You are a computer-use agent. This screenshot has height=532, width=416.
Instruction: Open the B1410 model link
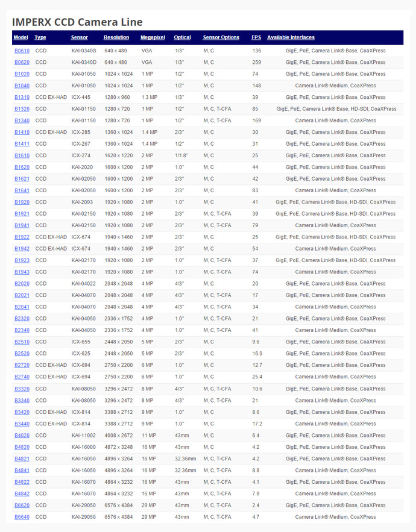pos(22,133)
